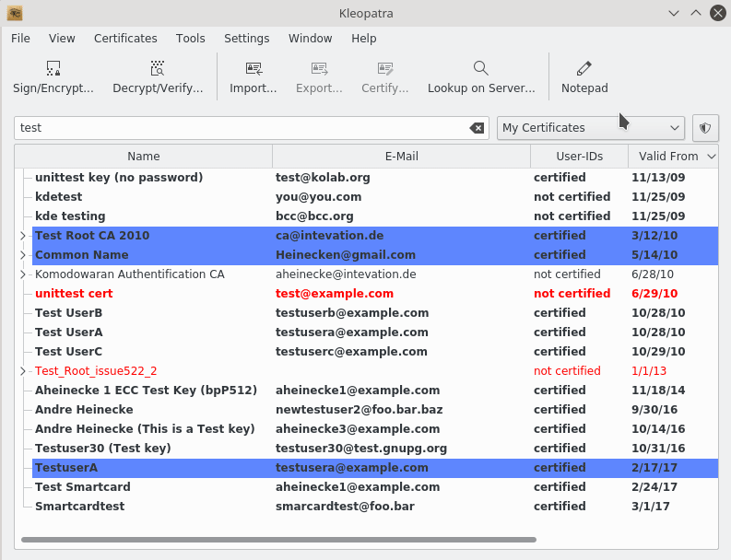Click the Certify toolbar icon
This screenshot has width=731, height=560.
[385, 68]
